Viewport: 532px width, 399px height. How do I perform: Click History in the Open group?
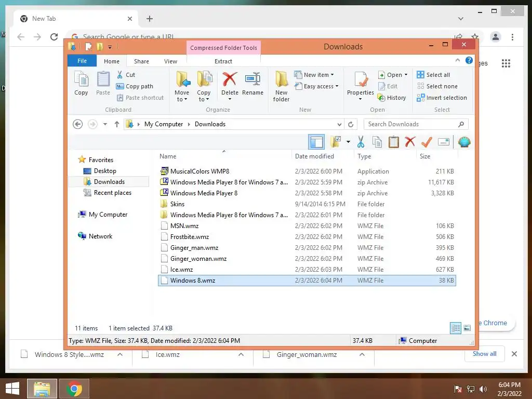tap(392, 98)
